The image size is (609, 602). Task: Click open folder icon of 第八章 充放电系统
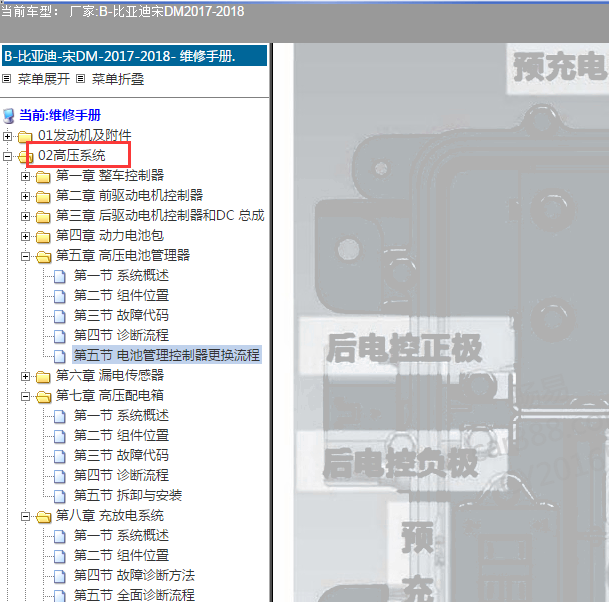(44, 517)
